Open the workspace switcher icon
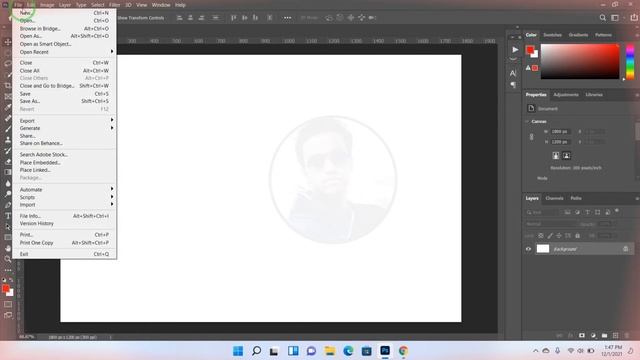640x360 pixels. [x=615, y=18]
